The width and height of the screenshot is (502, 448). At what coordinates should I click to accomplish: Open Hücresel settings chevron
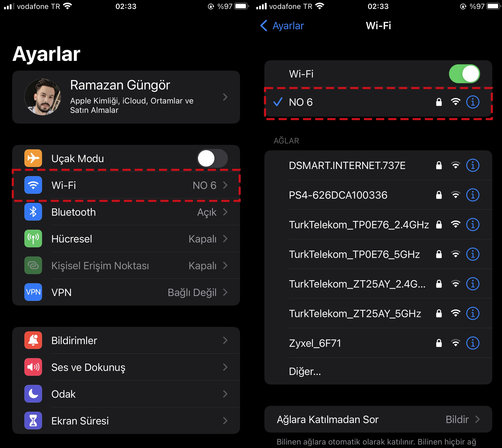coord(225,239)
